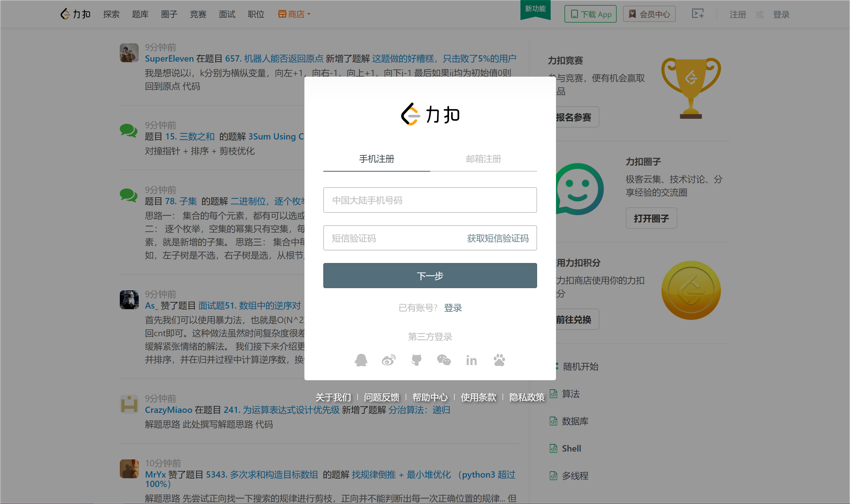This screenshot has width=850, height=504.
Task: Click the 中国大陆手机号码 input field
Action: (430, 200)
